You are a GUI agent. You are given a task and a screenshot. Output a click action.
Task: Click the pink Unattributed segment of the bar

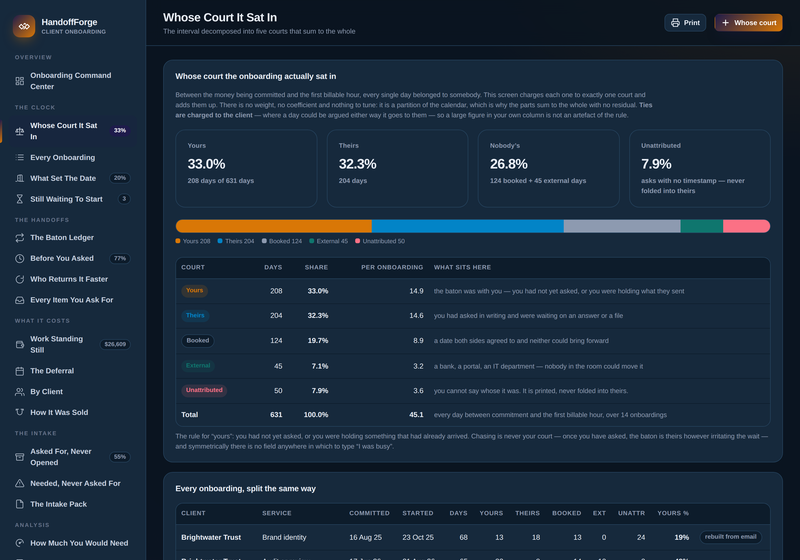[x=746, y=226]
